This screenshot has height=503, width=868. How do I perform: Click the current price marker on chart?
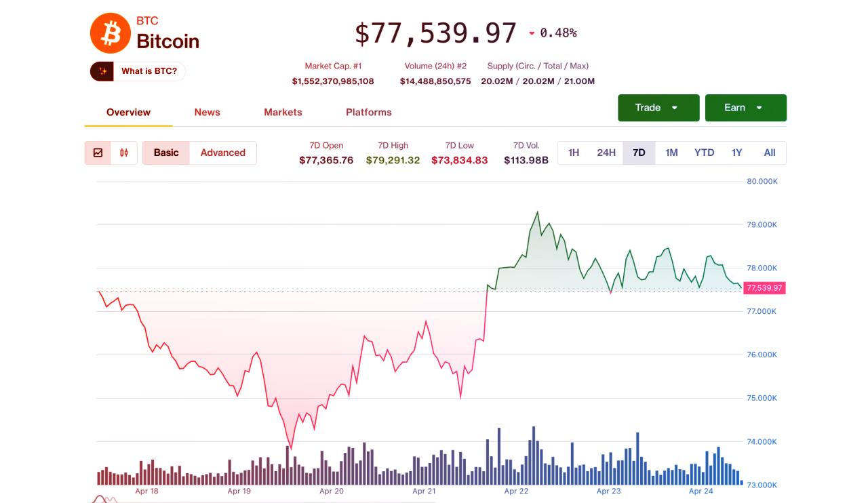click(764, 288)
